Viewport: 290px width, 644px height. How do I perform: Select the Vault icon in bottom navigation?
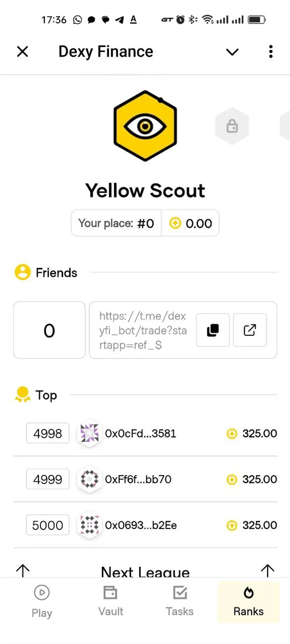(x=110, y=592)
